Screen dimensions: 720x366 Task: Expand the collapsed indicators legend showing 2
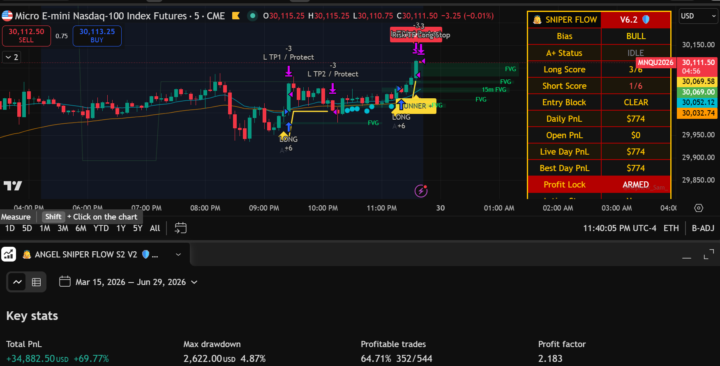click(11, 57)
